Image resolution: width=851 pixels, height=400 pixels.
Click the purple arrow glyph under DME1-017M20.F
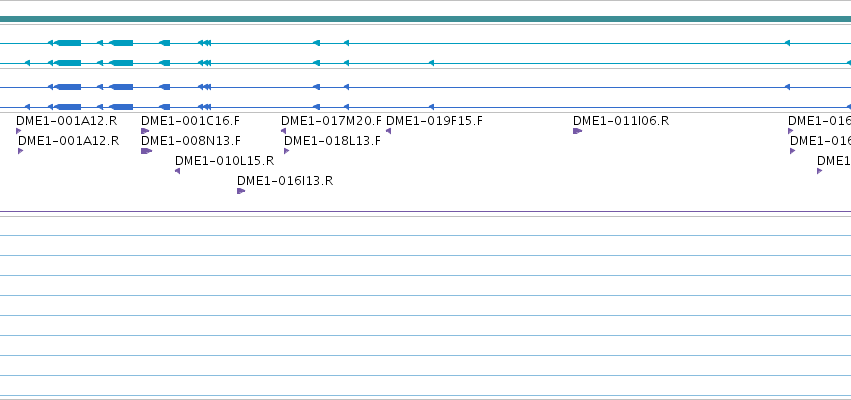click(x=283, y=131)
